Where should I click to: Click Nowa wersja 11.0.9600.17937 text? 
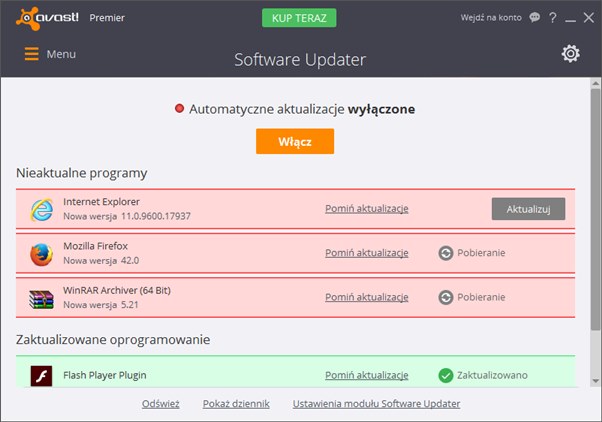127,216
